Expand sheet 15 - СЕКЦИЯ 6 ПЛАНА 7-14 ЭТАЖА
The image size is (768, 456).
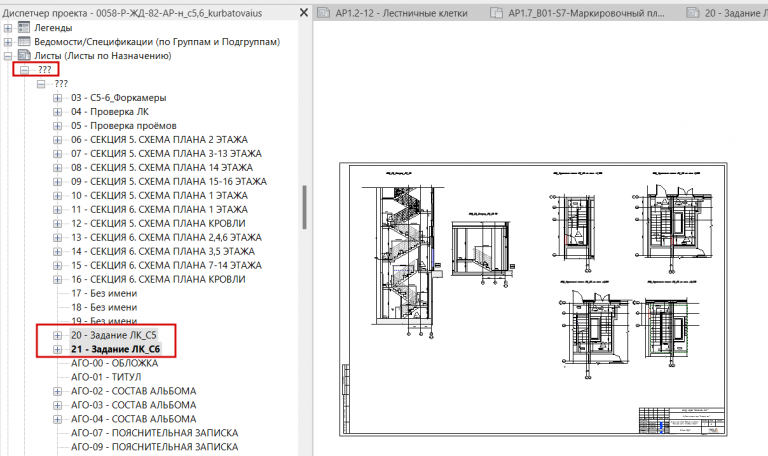(x=58, y=265)
